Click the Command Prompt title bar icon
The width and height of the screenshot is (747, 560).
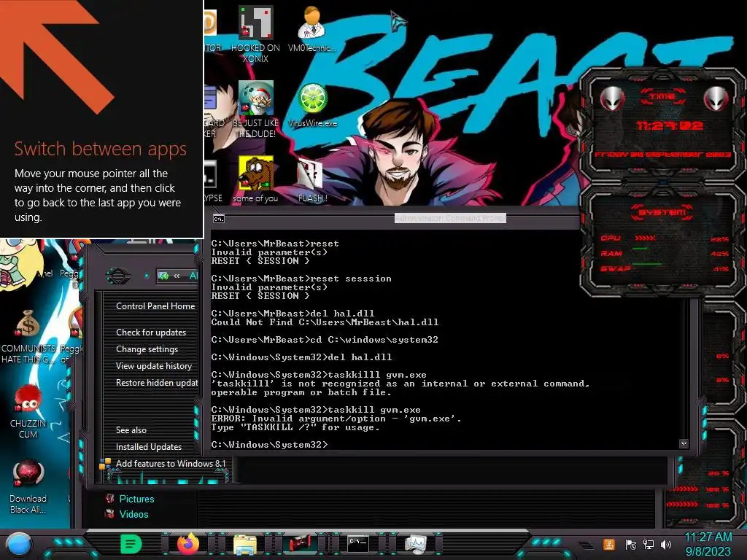click(219, 219)
